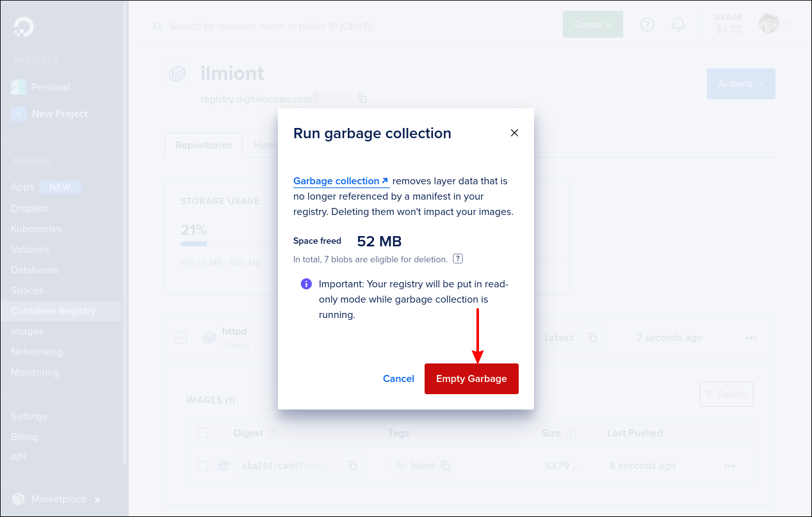Focus the resource search field

270,26
